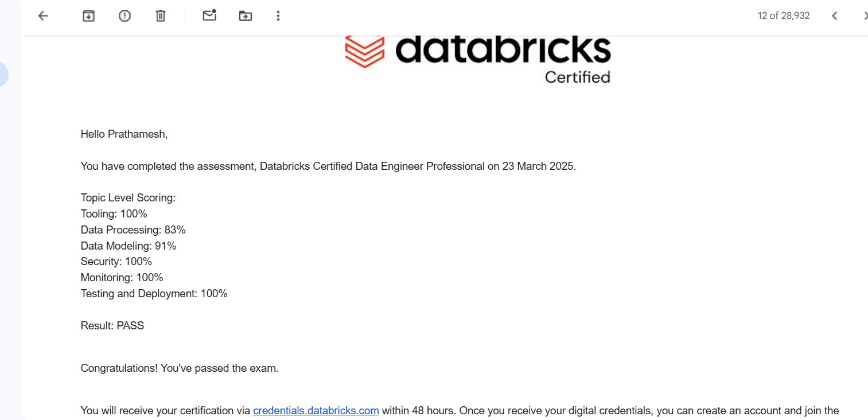Screen dimensions: 868x420
Task: Report this email as spam
Action: (x=124, y=15)
